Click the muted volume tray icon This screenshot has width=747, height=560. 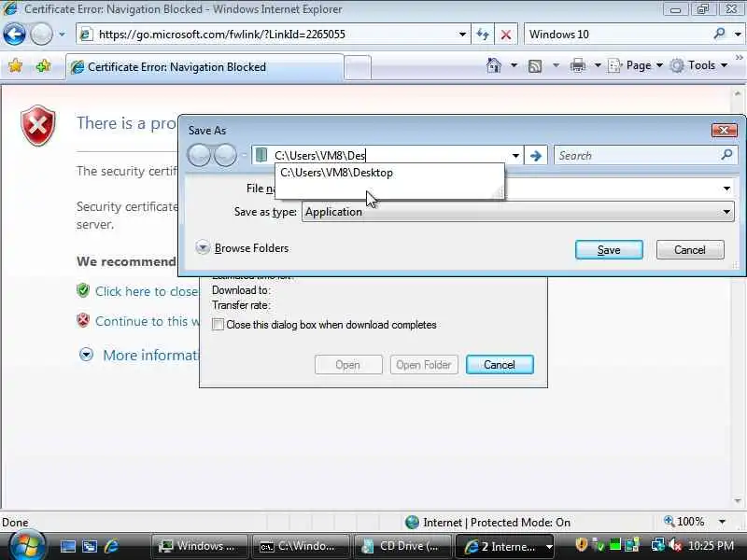tap(675, 544)
